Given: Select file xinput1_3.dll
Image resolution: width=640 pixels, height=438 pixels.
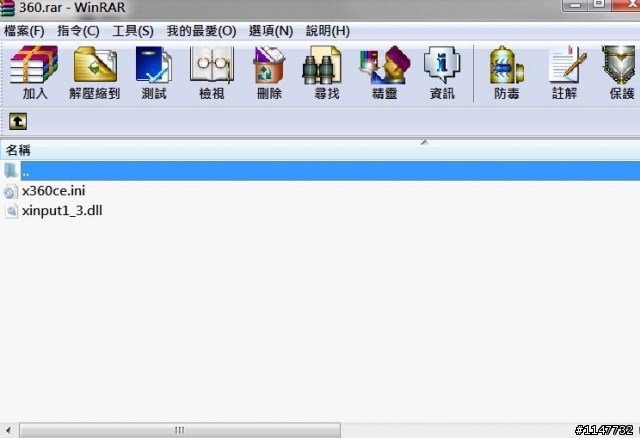Looking at the screenshot, I should 62,211.
